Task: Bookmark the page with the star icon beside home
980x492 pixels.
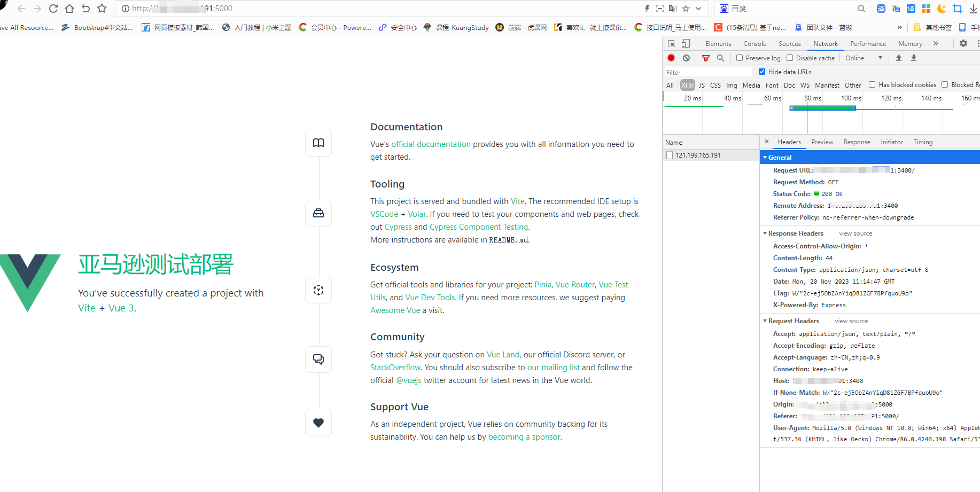Action: pos(102,9)
